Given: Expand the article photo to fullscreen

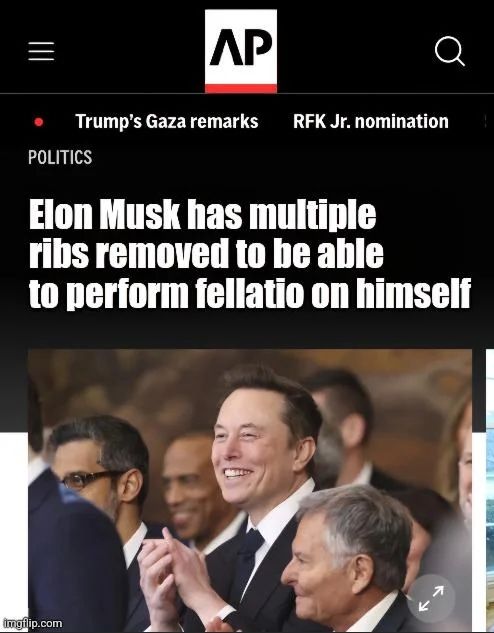Looking at the screenshot, I should 431,598.
